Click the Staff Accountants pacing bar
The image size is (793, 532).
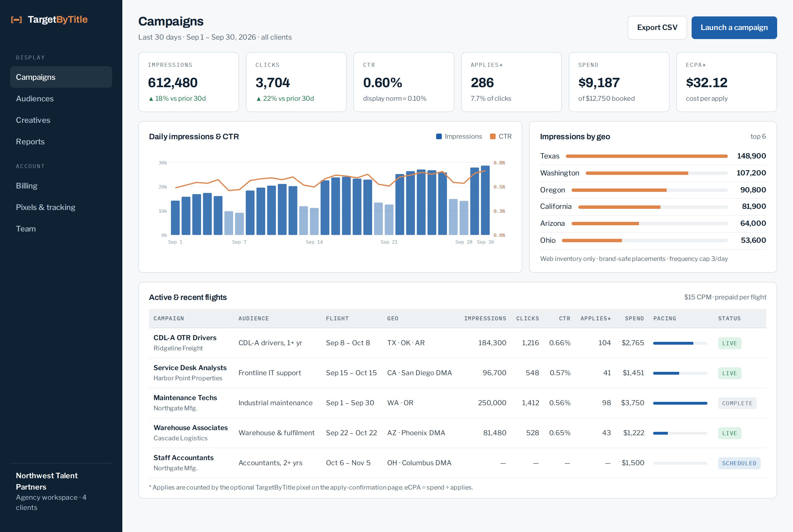680,463
